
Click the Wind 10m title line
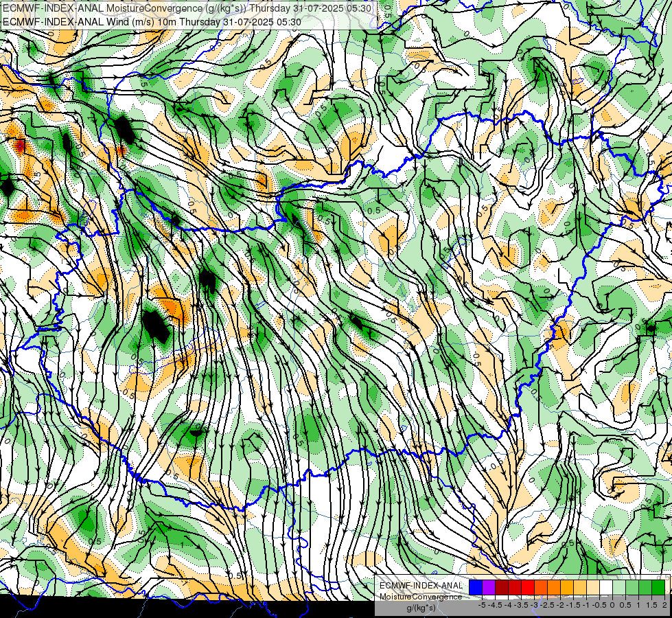coord(152,22)
